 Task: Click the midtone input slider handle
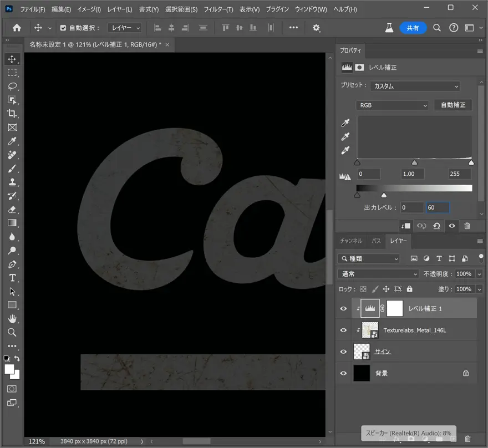(x=414, y=162)
